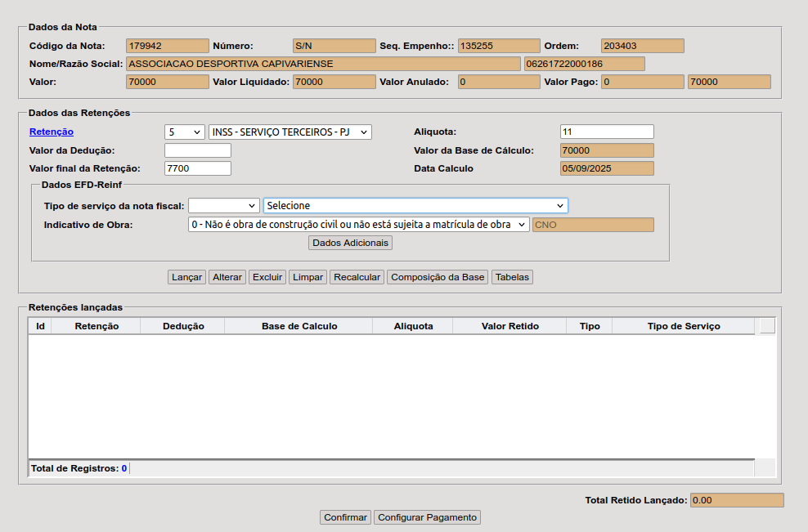Image resolution: width=808 pixels, height=532 pixels.
Task: Open the retention code dropdown showing 5
Action: coord(185,132)
